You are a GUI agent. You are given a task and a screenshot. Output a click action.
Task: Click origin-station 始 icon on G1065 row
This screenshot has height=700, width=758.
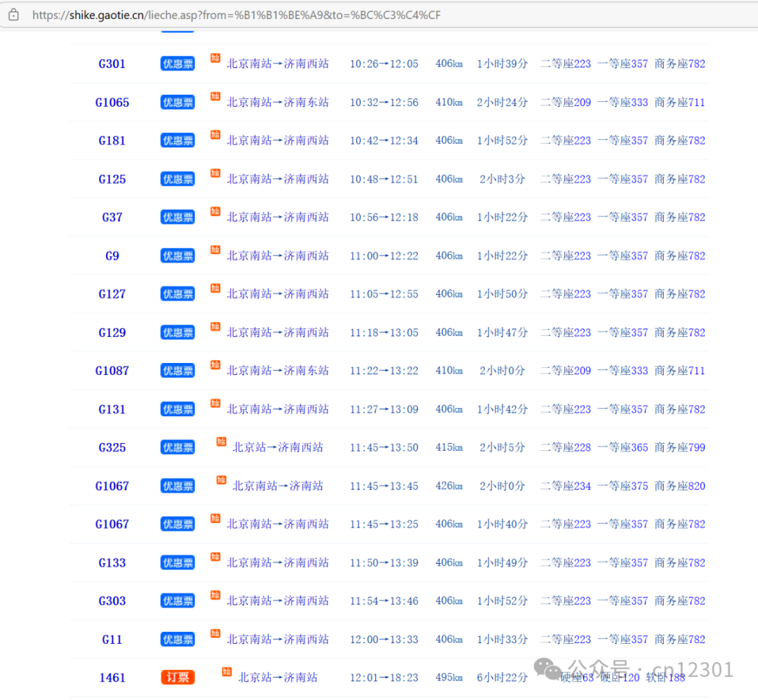click(x=215, y=96)
